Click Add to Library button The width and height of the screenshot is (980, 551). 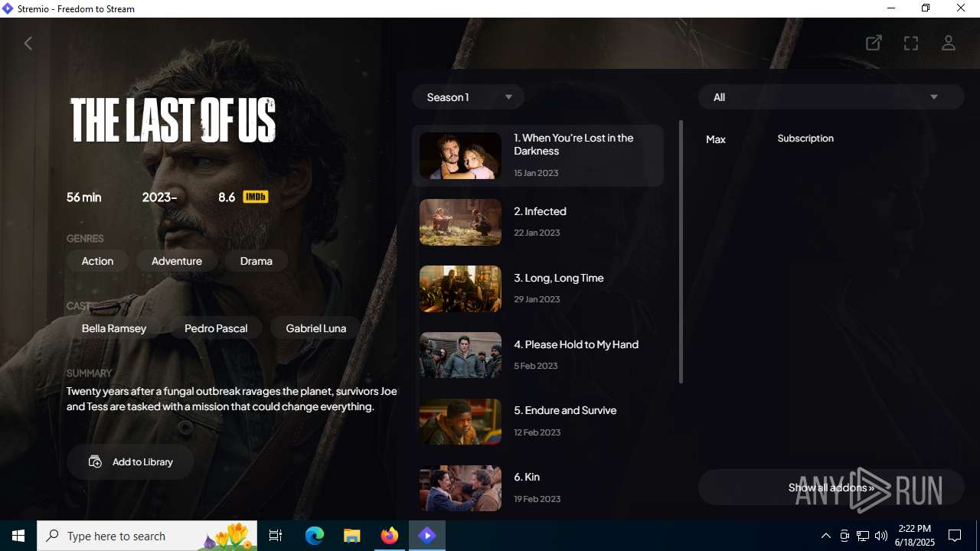click(130, 462)
